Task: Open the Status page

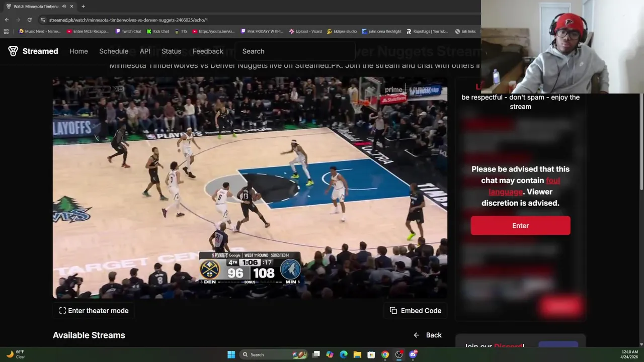Action: click(x=171, y=51)
